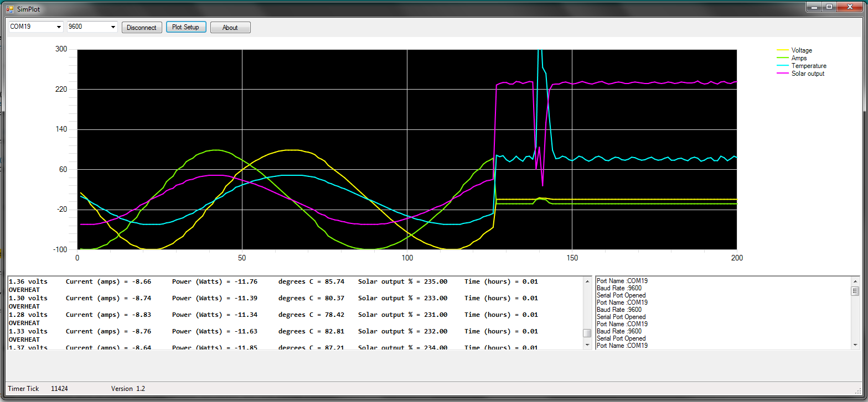Open Plot Setup

186,27
